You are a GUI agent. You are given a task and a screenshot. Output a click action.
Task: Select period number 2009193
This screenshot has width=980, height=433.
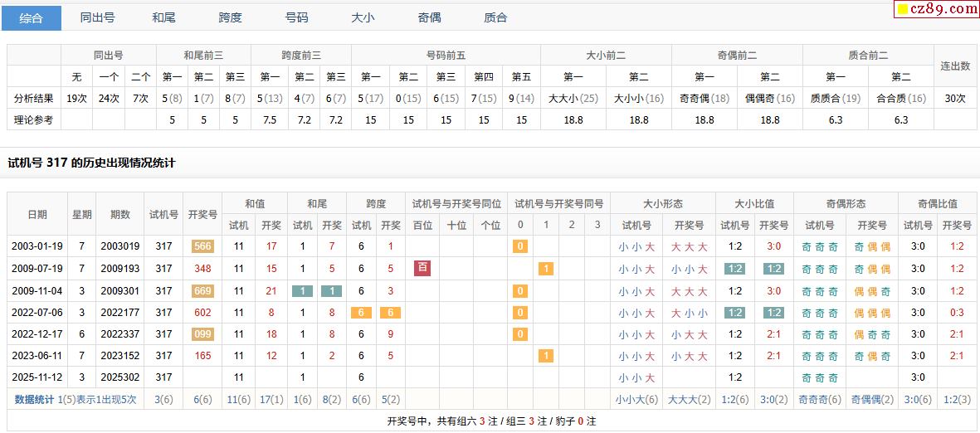click(x=120, y=269)
